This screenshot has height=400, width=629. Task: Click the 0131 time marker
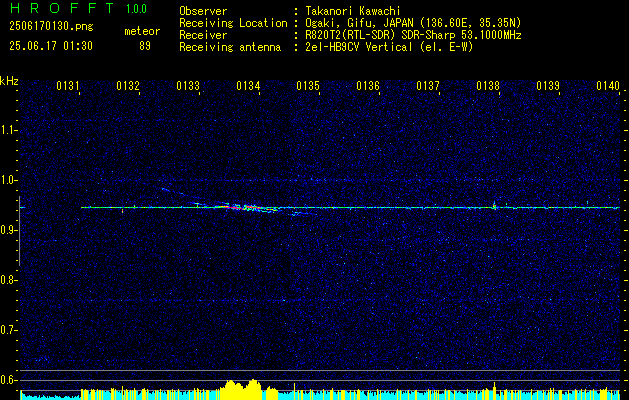point(68,86)
